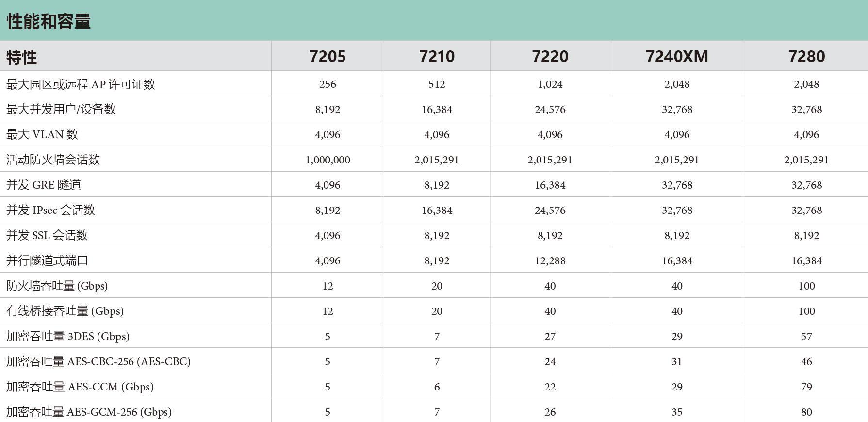Click the 512 AP license value for 7210

(437, 84)
